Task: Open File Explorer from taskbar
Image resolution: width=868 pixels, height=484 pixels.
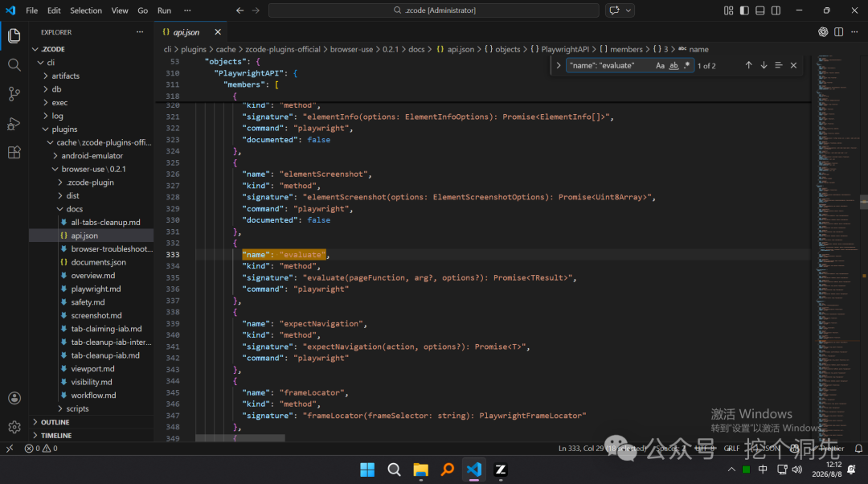Action: point(420,470)
